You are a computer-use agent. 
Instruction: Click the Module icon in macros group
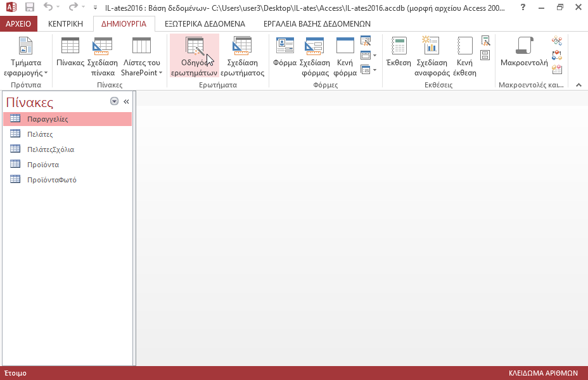557,41
